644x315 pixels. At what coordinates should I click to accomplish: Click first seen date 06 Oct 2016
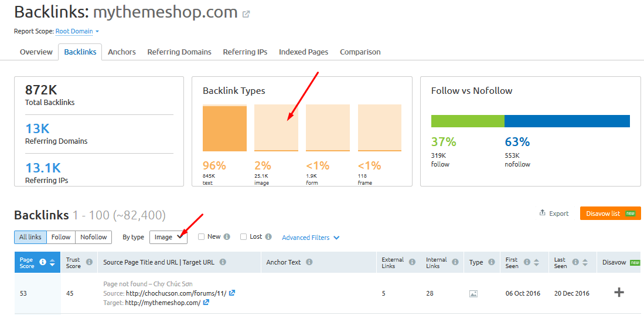tap(523, 294)
